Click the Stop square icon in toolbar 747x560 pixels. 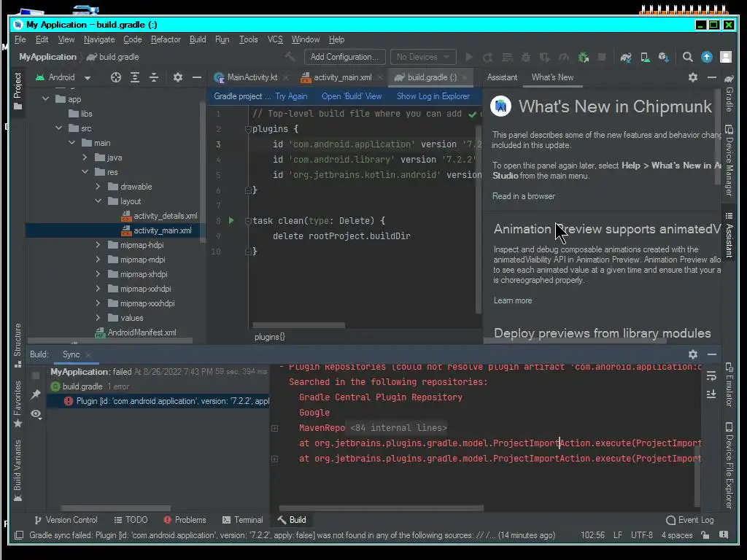(x=602, y=57)
